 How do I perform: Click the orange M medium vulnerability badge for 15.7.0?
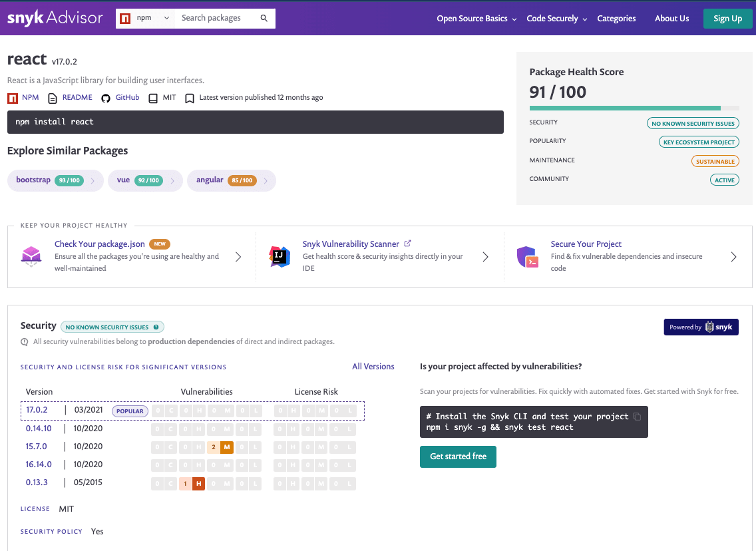click(x=227, y=447)
